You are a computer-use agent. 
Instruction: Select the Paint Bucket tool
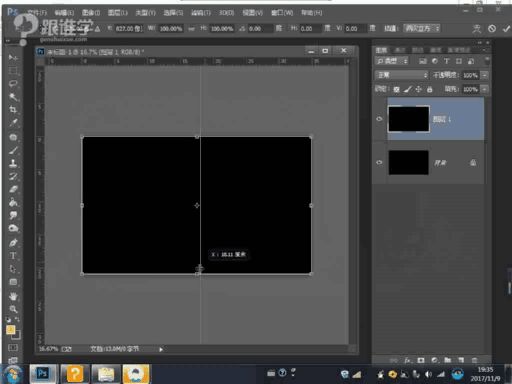click(13, 202)
